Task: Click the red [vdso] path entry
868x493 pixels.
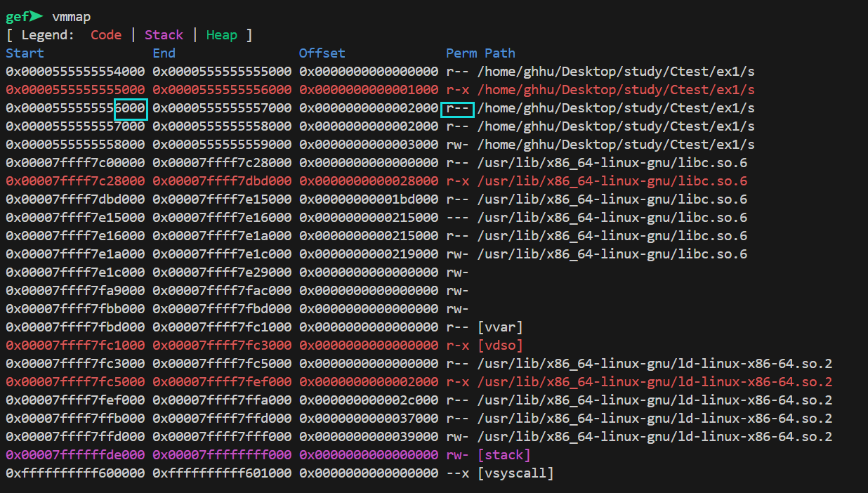Action: 500,346
